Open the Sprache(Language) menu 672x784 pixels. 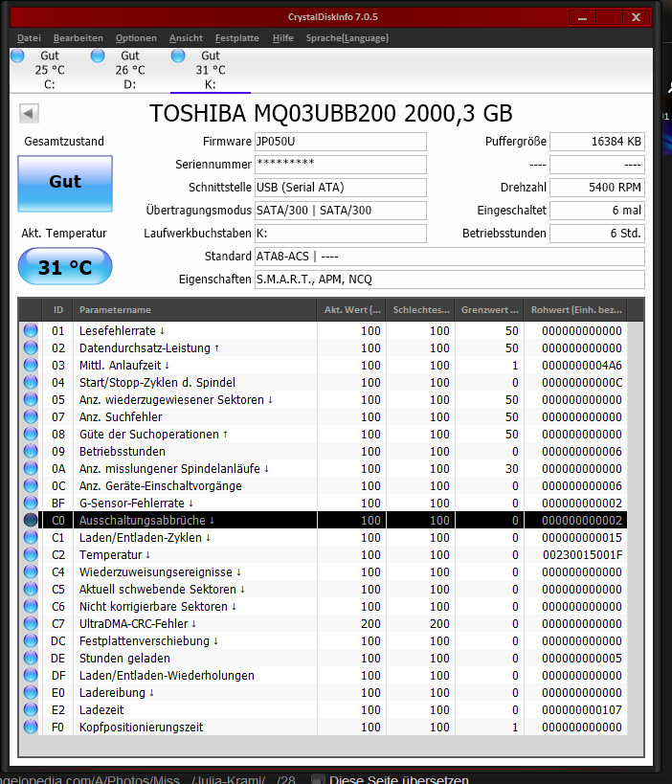click(x=347, y=38)
